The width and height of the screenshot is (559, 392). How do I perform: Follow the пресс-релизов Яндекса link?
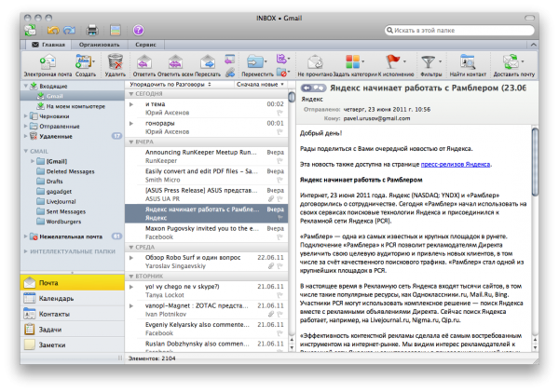[x=456, y=164]
